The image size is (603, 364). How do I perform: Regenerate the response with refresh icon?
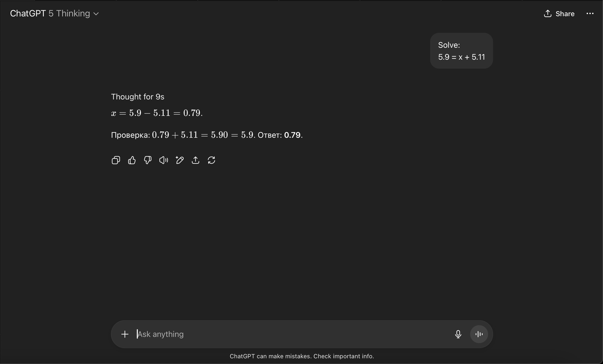(x=211, y=160)
